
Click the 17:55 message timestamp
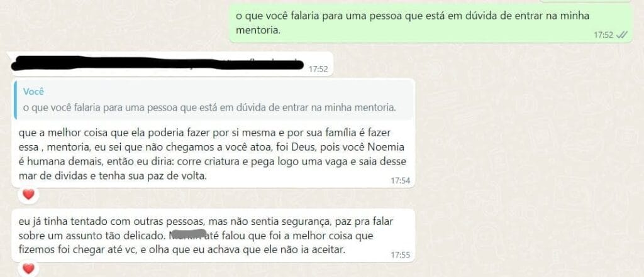[400, 255]
